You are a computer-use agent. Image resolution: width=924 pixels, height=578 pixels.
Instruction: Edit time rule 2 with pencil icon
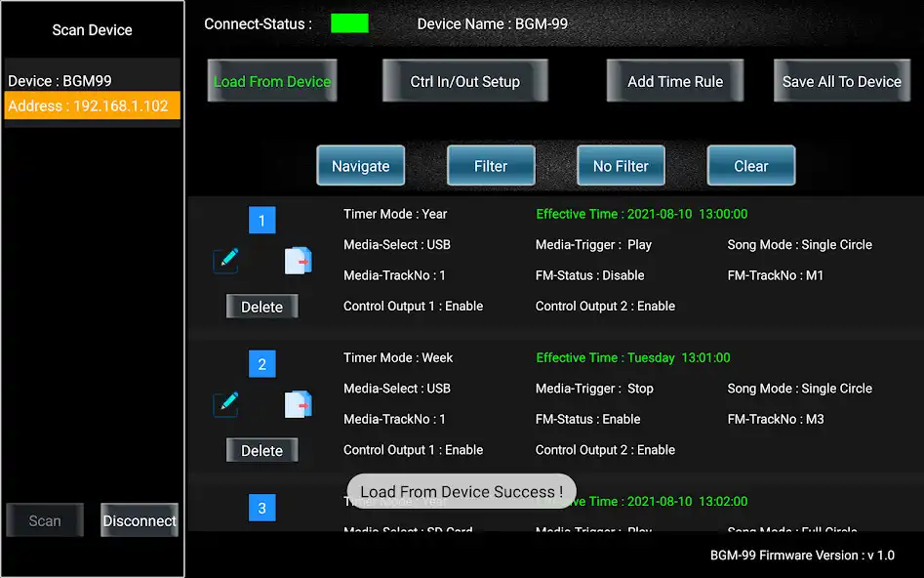tap(225, 403)
